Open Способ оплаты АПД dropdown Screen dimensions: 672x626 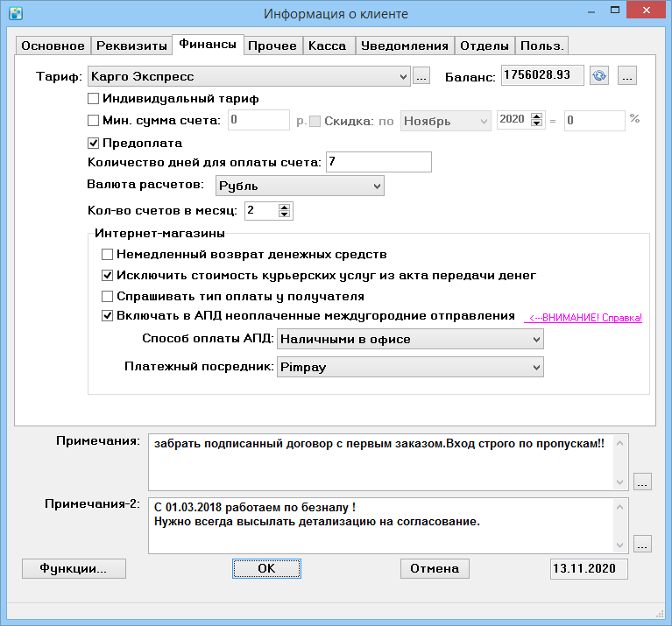[410, 339]
